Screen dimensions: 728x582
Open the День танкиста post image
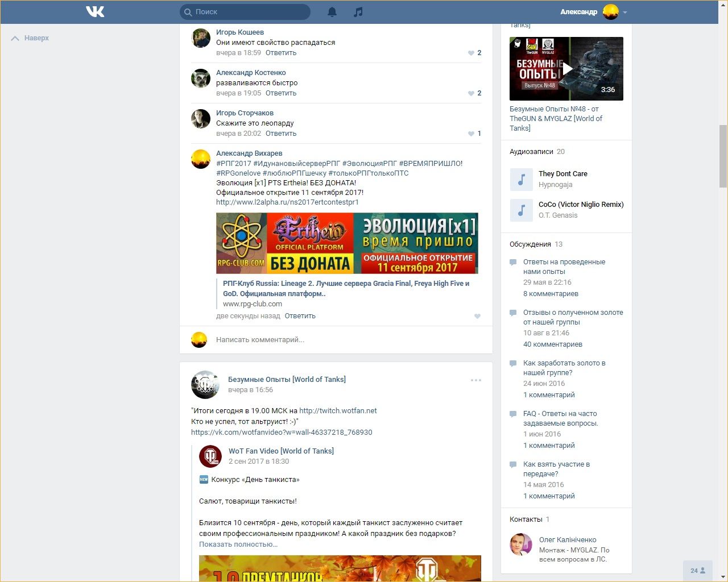[x=340, y=568]
